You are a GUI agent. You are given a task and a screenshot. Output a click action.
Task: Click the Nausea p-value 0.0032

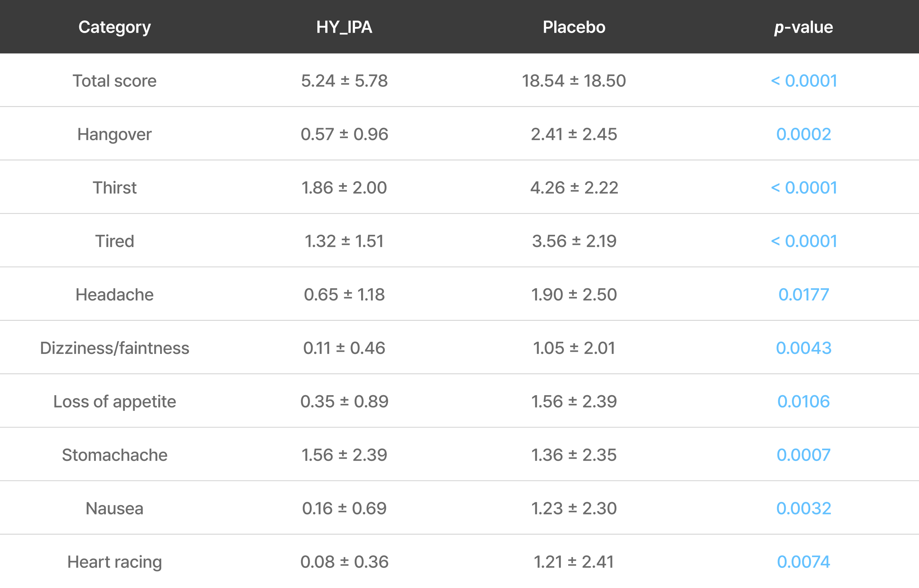coord(803,508)
